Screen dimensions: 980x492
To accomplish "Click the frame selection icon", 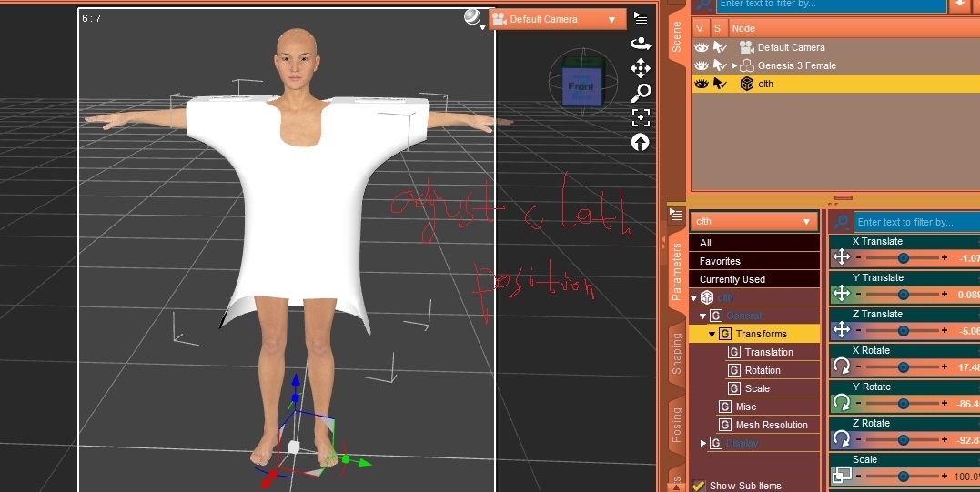I will 641,117.
